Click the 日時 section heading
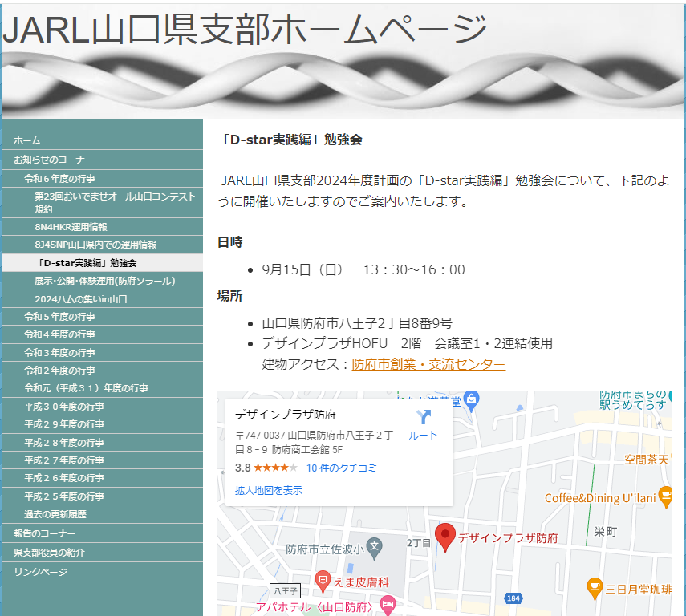The height and width of the screenshot is (616, 686). 229,242
